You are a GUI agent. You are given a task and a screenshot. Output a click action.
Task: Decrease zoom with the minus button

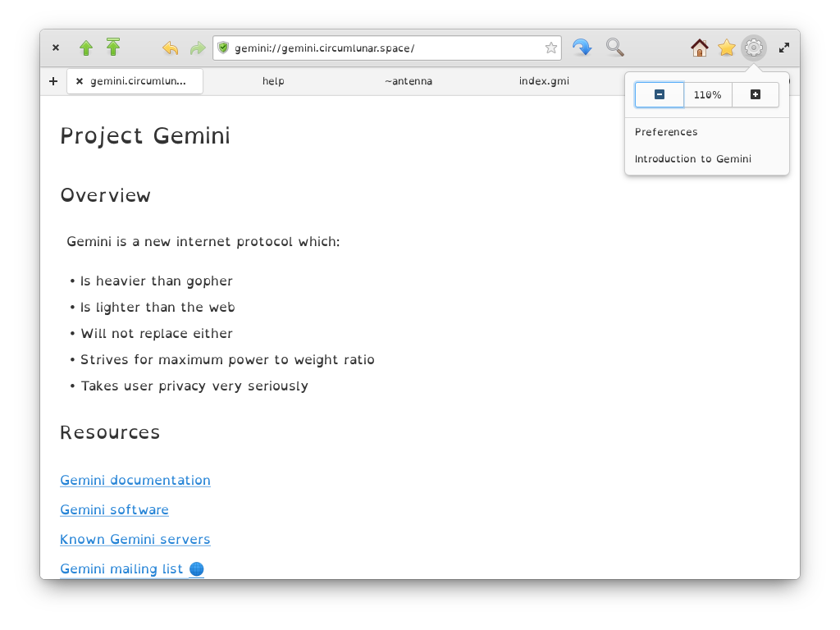click(660, 95)
